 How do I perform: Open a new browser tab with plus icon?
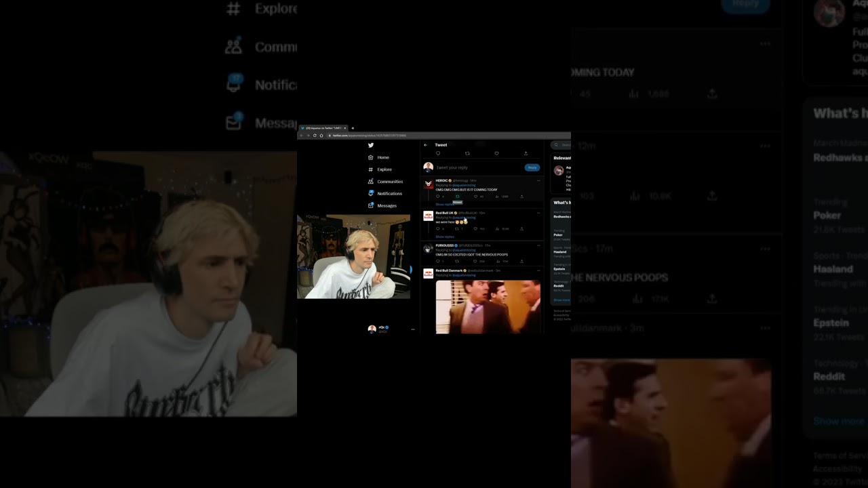click(x=353, y=128)
